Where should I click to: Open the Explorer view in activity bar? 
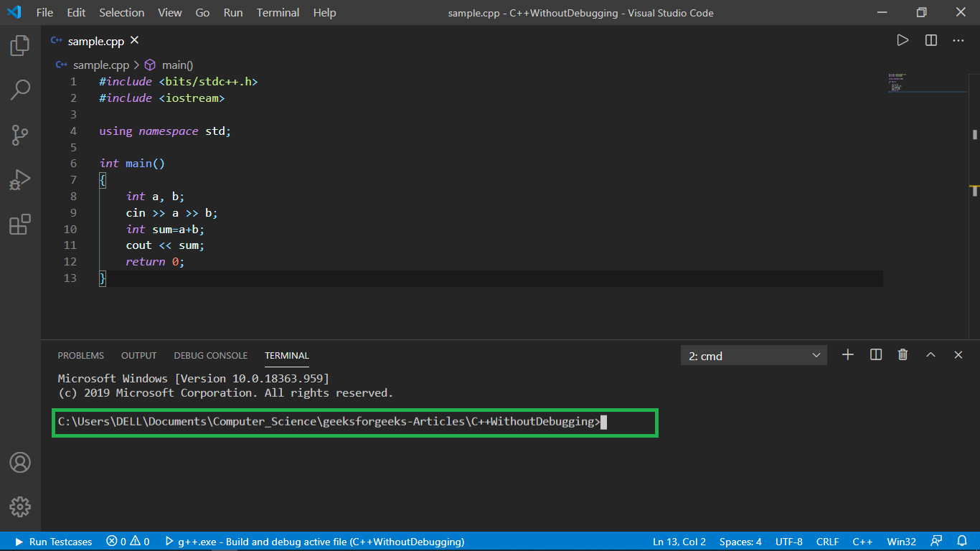pyautogui.click(x=20, y=46)
